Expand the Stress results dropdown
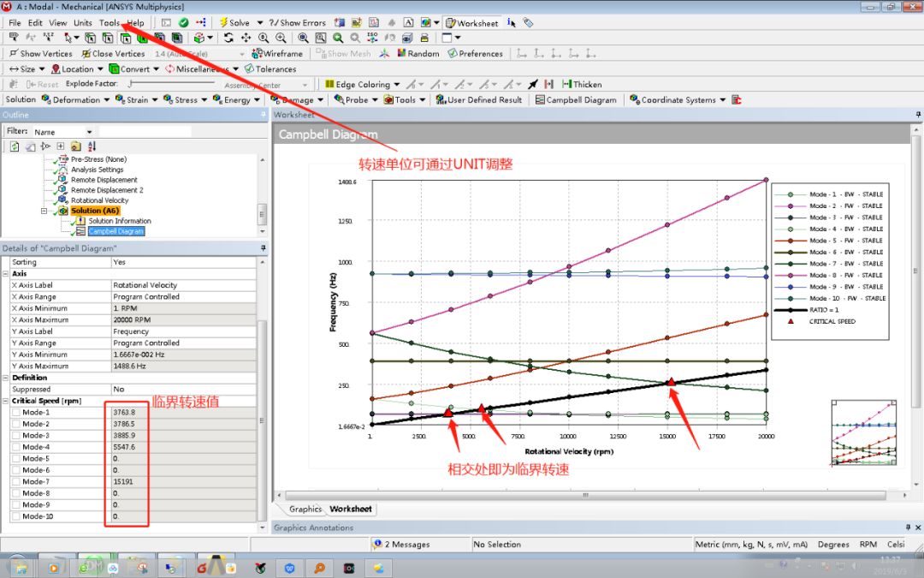This screenshot has width=924, height=578. coord(183,99)
